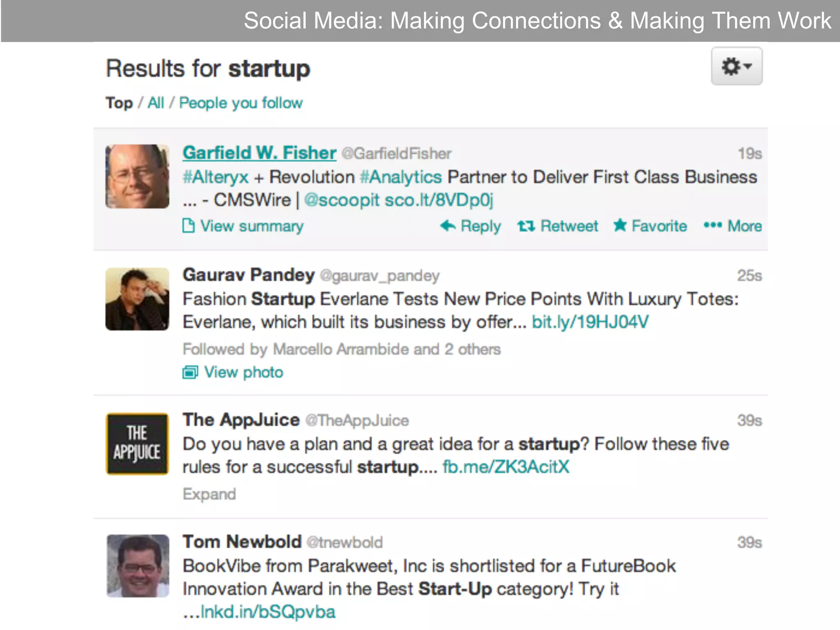Open the bit.ly/19HJ04V link
840x630 pixels.
click(590, 322)
